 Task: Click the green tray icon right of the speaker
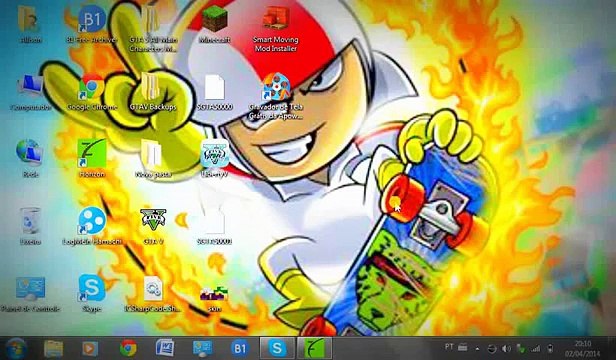pos(521,349)
